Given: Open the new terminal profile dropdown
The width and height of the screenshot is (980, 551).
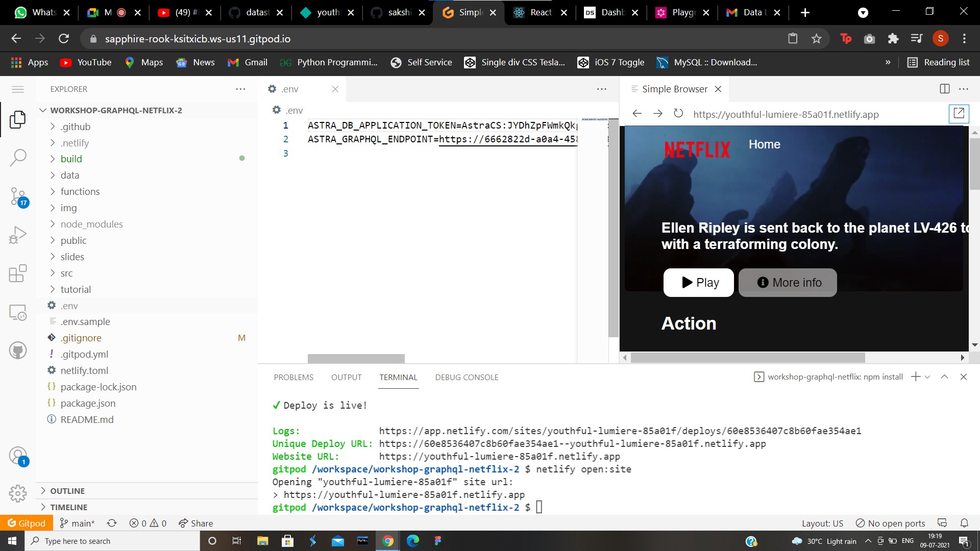Looking at the screenshot, I should point(926,377).
